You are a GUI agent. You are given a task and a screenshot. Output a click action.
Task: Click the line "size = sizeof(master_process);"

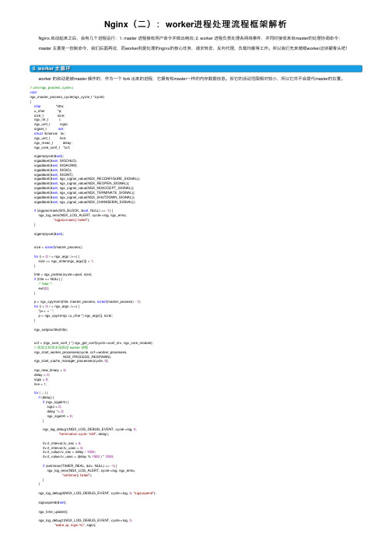tap(58, 247)
